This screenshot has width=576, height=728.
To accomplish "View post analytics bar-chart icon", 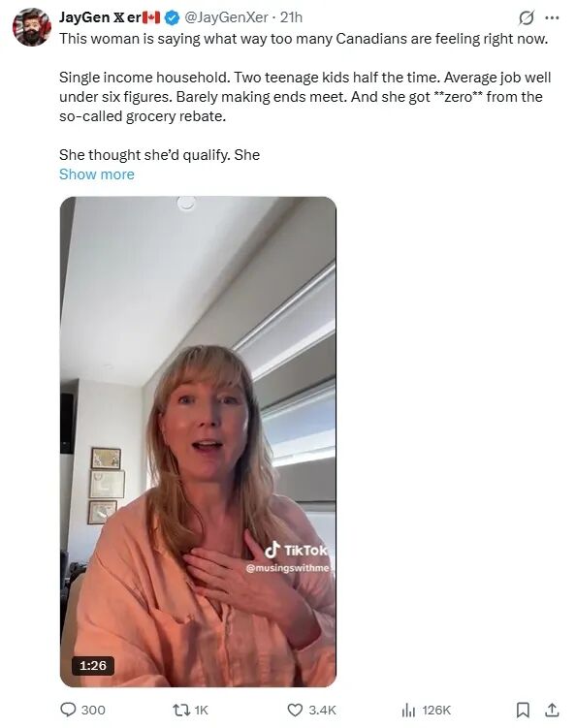I will point(408,710).
